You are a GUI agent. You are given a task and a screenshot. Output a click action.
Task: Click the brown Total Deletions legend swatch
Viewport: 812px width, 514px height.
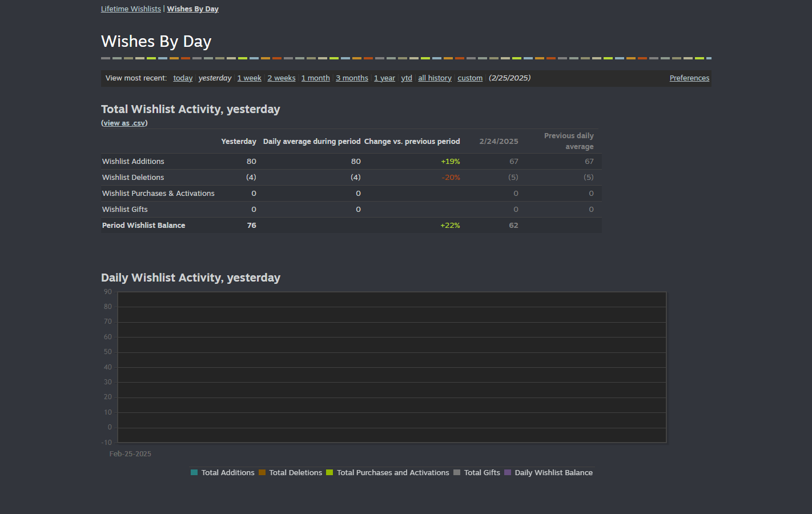[262, 472]
